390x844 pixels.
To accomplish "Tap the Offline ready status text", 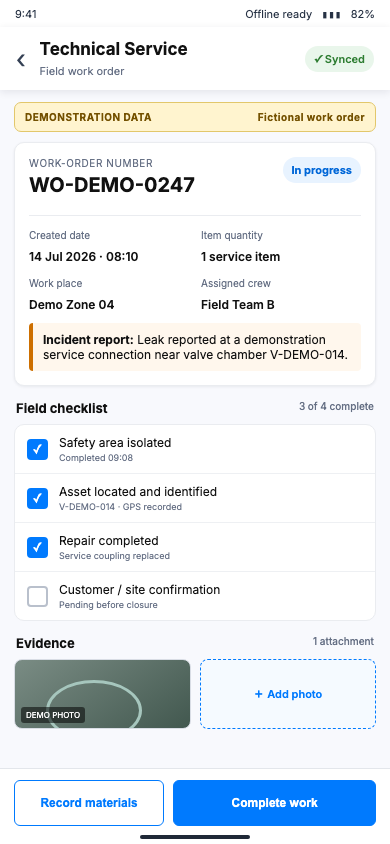I will pyautogui.click(x=279, y=15).
